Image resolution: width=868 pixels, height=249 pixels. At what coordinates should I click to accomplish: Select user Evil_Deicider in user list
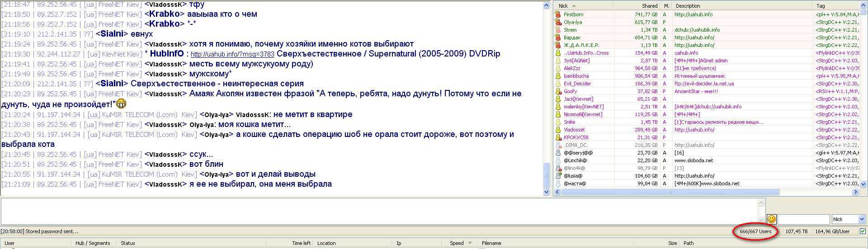coord(577,84)
